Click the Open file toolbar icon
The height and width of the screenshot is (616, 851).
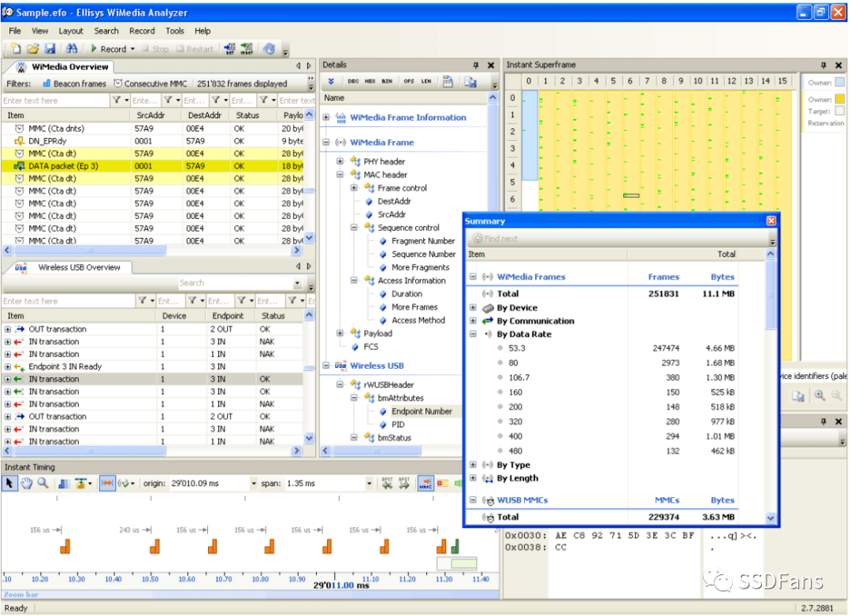coord(33,49)
